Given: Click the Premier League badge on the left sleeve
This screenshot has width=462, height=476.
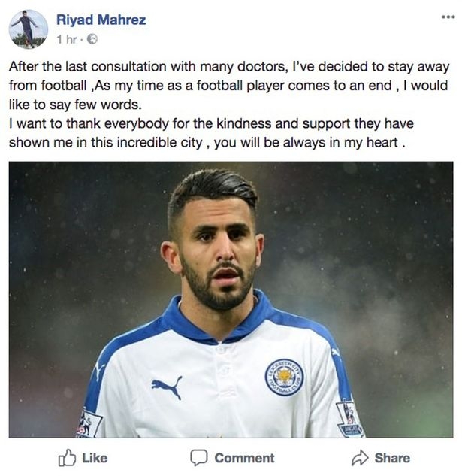Looking at the screenshot, I should (89, 423).
